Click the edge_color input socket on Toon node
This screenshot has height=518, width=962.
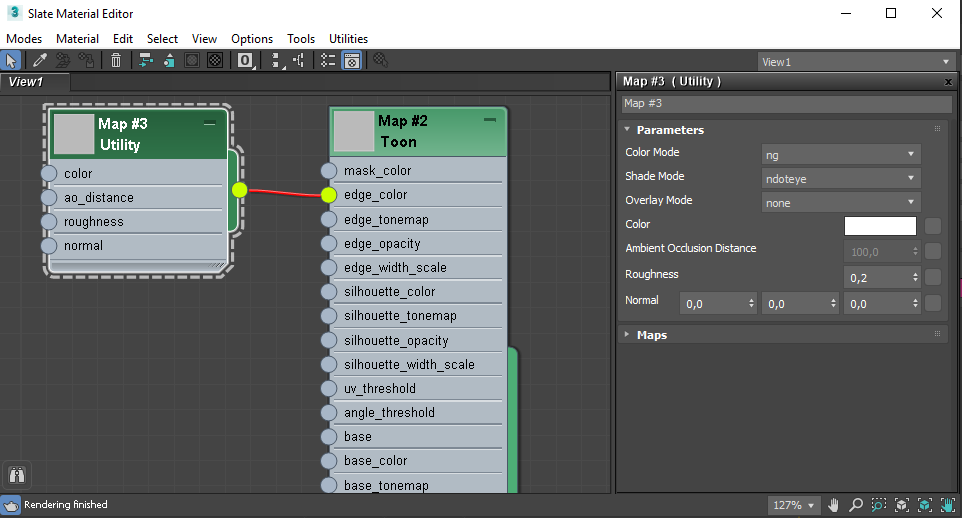coord(329,195)
